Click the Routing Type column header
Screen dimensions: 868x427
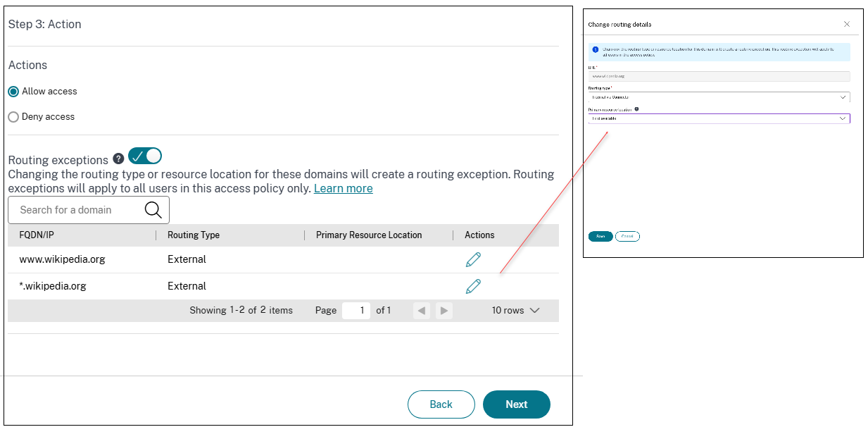(x=194, y=235)
